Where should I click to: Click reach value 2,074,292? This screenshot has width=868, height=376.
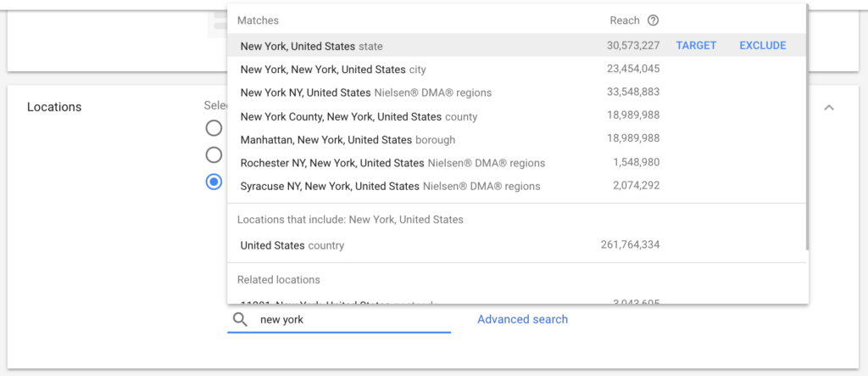tap(636, 186)
